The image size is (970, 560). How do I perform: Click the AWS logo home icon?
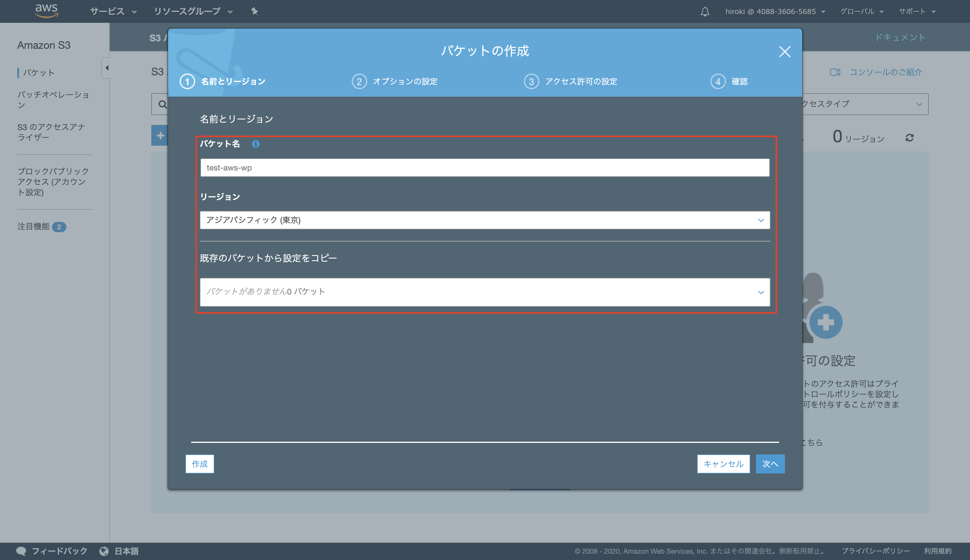pyautogui.click(x=46, y=11)
